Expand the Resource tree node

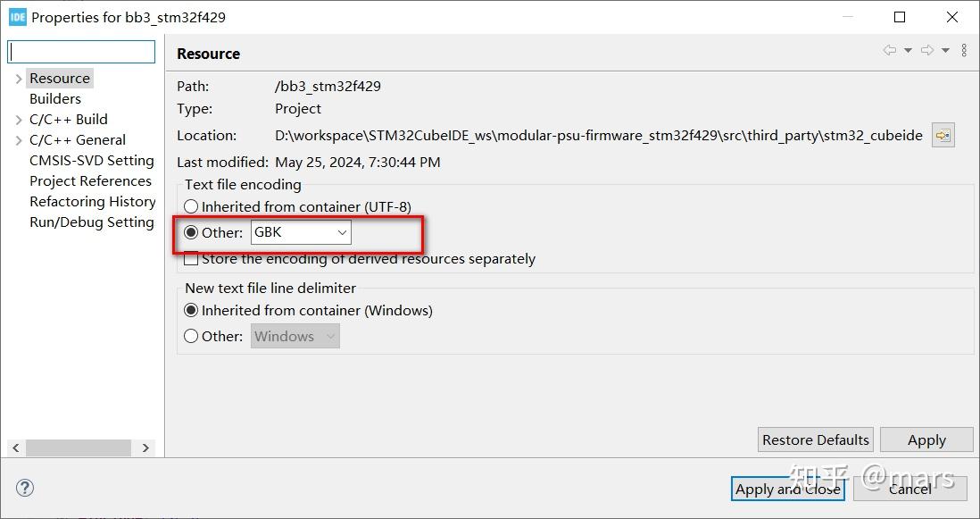[18, 79]
